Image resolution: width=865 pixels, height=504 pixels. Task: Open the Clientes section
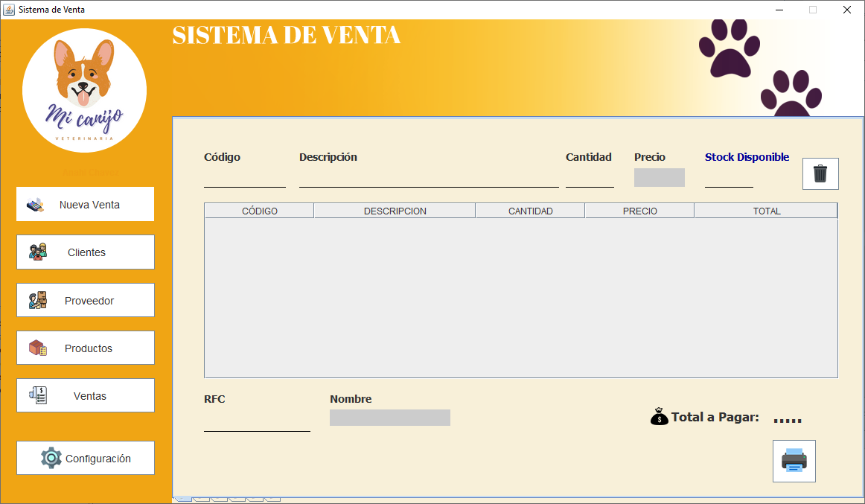point(85,252)
